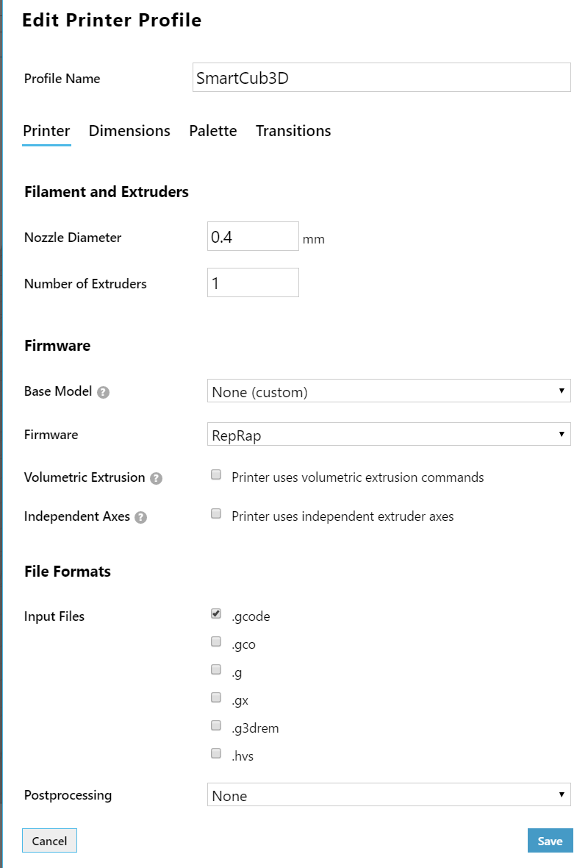Uncheck the .gcode input file checkbox
Screen dimensions: 588x868
216,613
